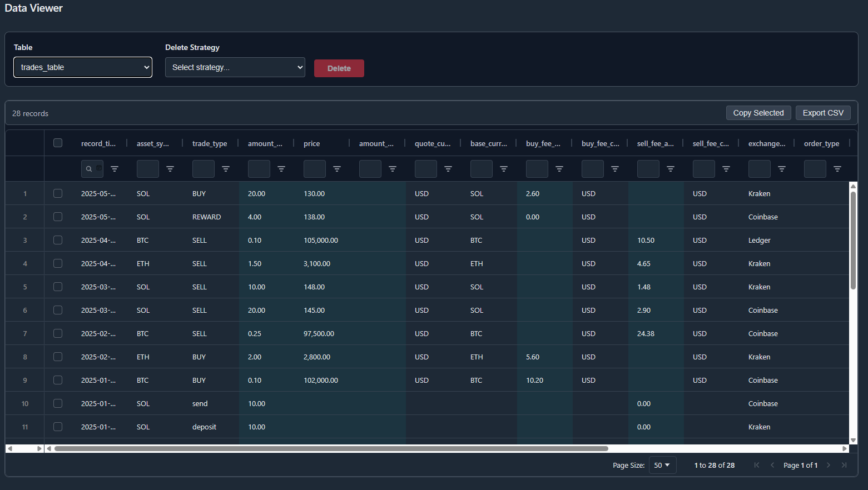The height and width of the screenshot is (490, 868).
Task: Jump to last page using pagination icon
Action: point(844,465)
